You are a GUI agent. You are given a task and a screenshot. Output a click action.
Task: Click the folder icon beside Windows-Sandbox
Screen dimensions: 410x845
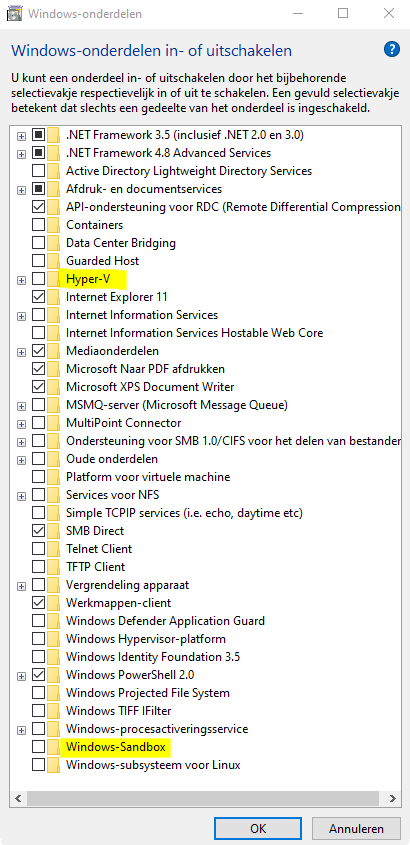[53, 747]
